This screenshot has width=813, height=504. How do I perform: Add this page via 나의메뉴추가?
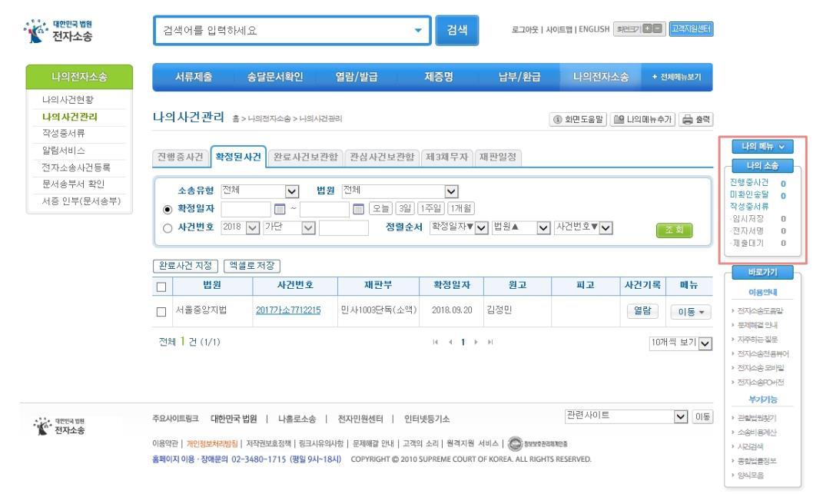[642, 119]
